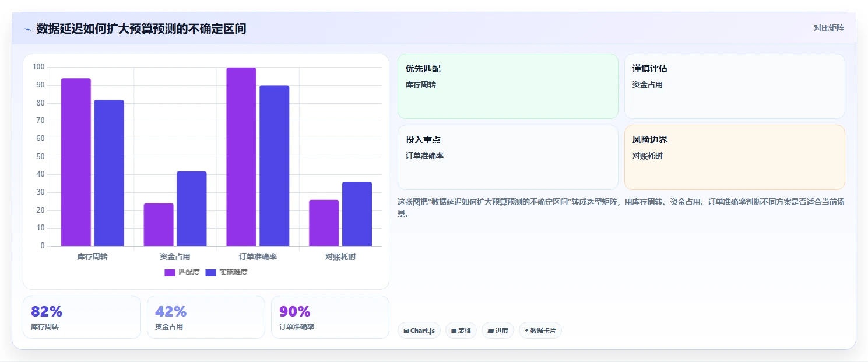
Task: Select the 库存周转 blue 实施难度 bar
Action: coord(109,173)
